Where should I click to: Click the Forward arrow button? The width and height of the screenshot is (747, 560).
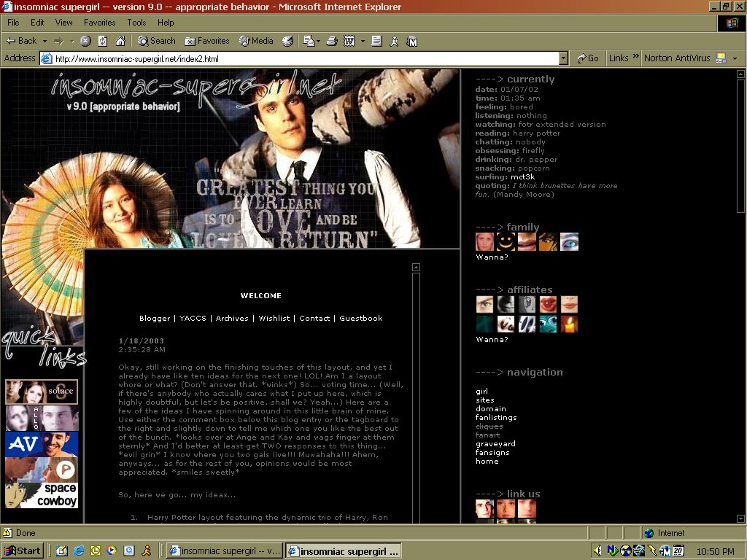[58, 42]
